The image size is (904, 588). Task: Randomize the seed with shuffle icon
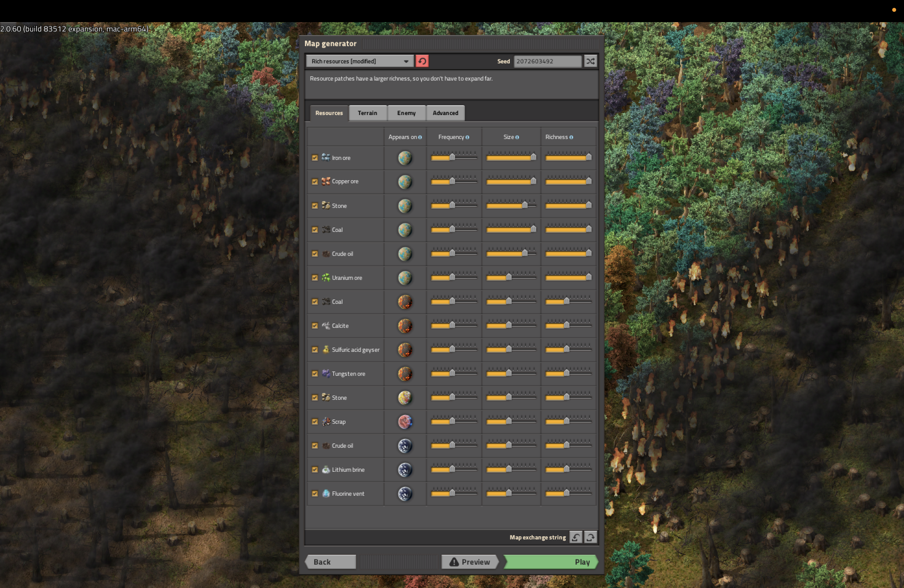[x=590, y=61]
